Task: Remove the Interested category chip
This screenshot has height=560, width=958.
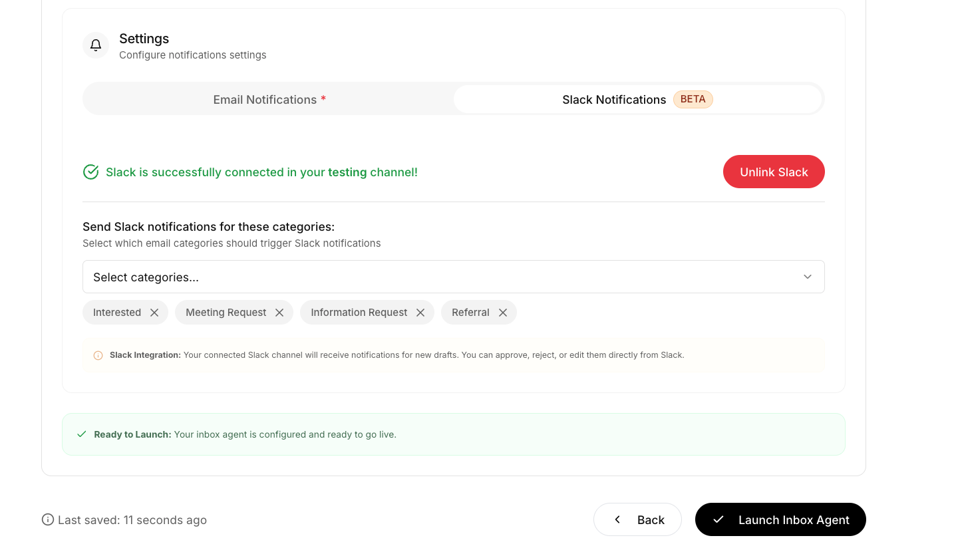Action: pos(154,312)
